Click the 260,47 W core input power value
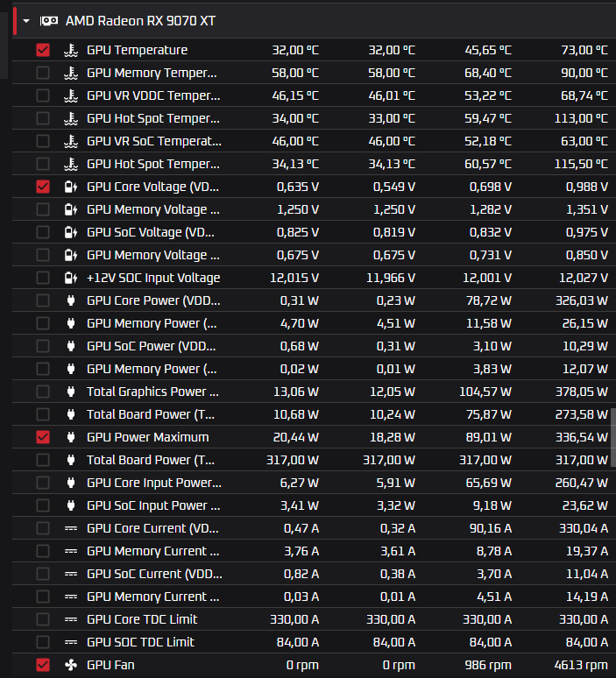 point(582,483)
